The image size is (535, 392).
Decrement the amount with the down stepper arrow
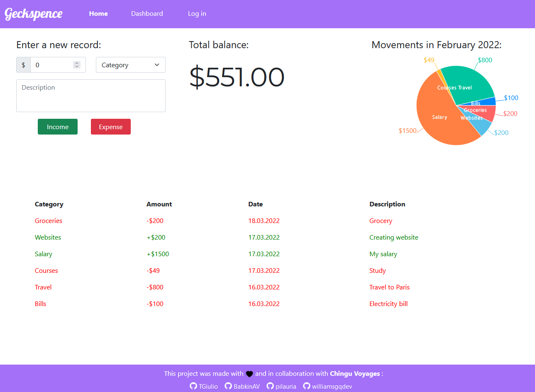[76, 67]
